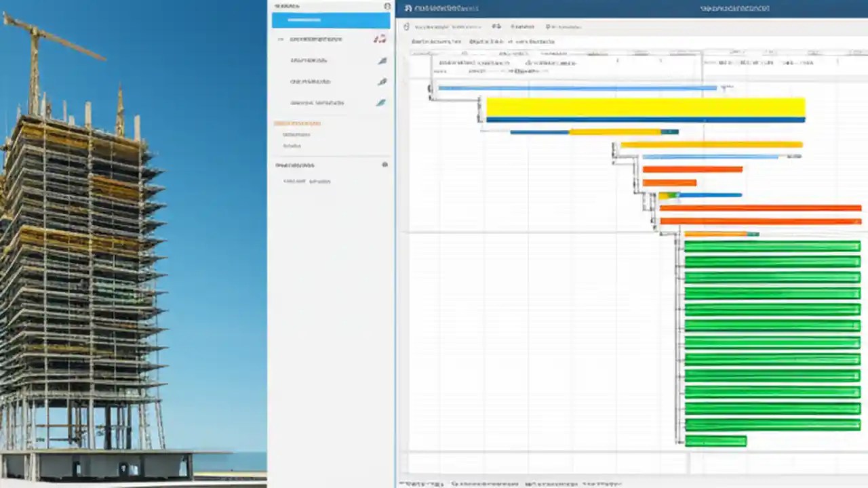Open the second toolbar menu item
This screenshot has height=488, width=868.
[x=522, y=26]
